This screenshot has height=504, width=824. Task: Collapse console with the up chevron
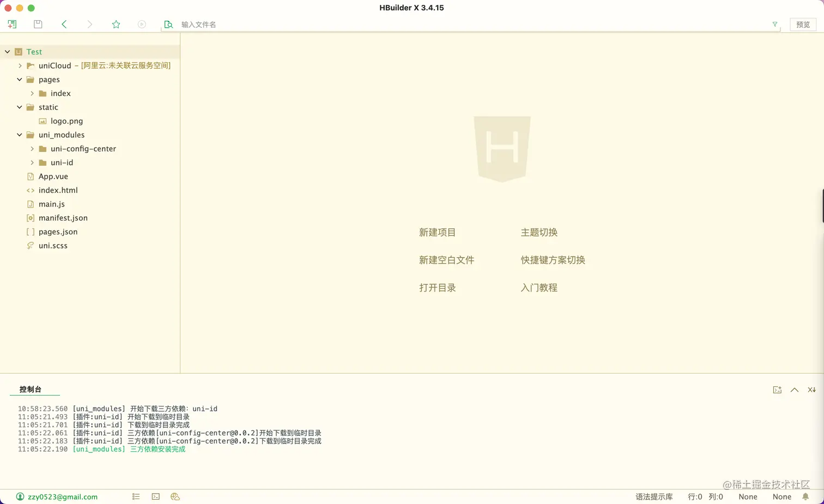click(x=795, y=390)
